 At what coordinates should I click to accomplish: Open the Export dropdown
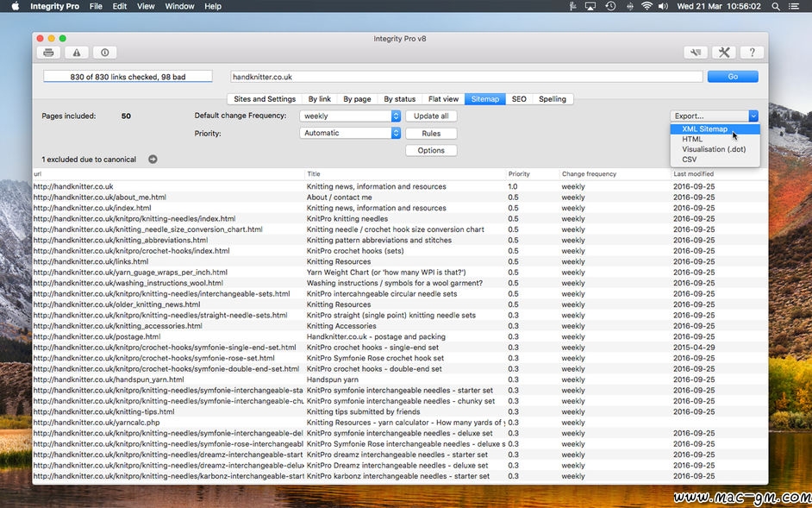click(x=714, y=116)
